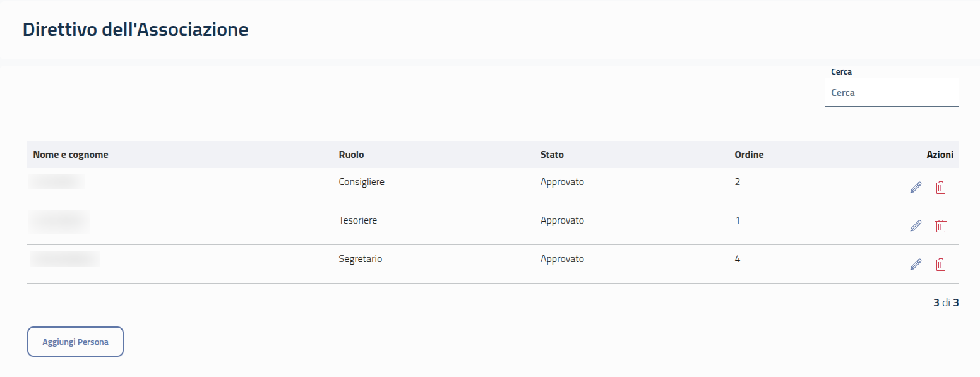Select the blurred name in Segretario row

[65, 259]
